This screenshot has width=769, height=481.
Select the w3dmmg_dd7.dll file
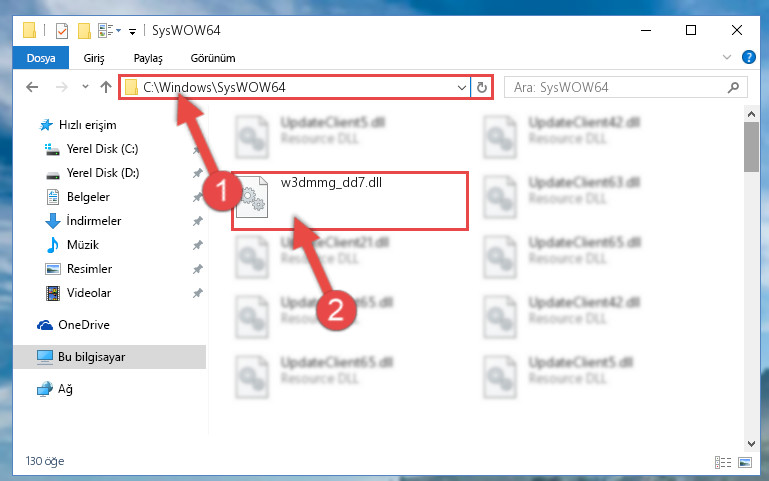350,201
